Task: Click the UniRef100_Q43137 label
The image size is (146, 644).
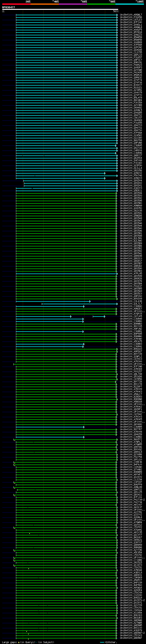Action: tap(131, 507)
